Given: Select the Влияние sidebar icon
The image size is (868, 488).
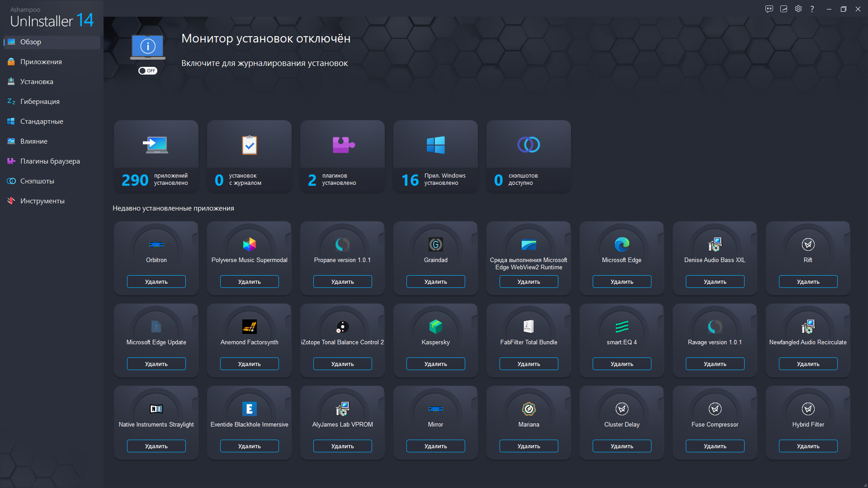Looking at the screenshot, I should click(11, 141).
